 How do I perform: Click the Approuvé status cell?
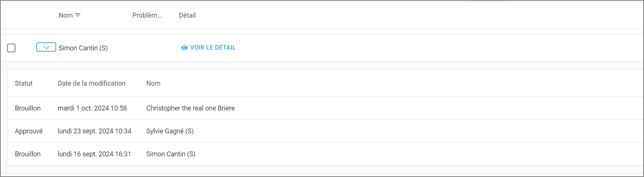[29, 131]
